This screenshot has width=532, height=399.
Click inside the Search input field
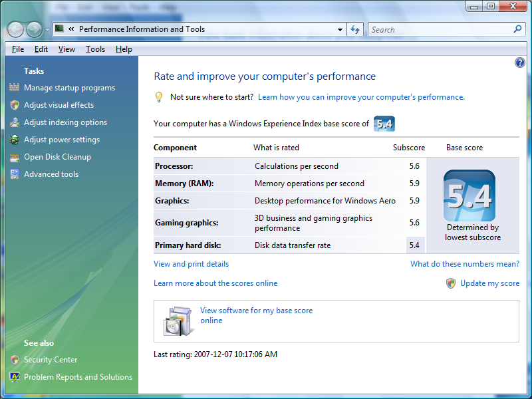[x=439, y=30]
